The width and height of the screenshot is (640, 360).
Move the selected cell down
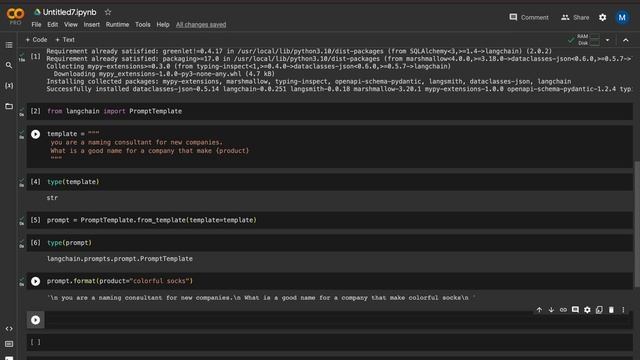[x=551, y=310]
